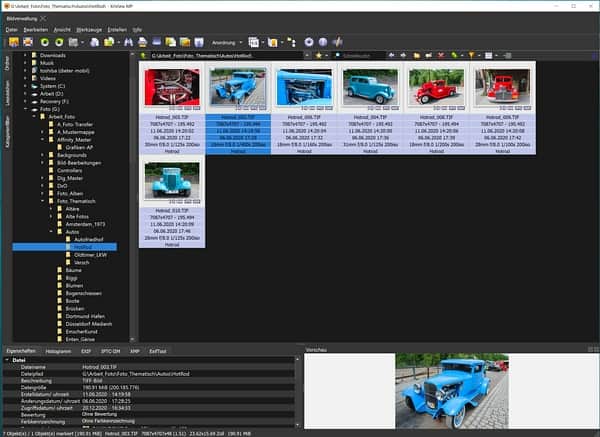Select the Brücken folder in tree
The image size is (600, 437).
click(x=75, y=308)
